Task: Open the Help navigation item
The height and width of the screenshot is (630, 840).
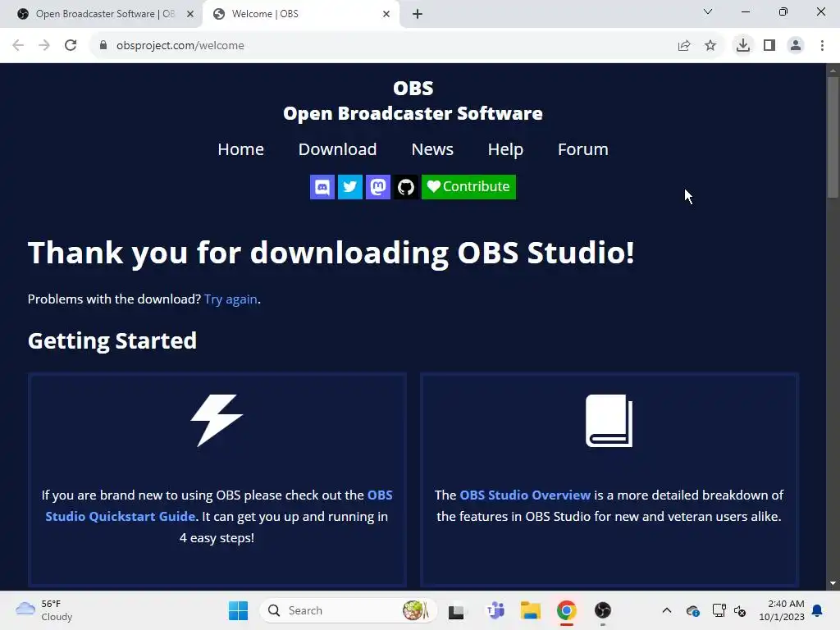Action: (505, 149)
